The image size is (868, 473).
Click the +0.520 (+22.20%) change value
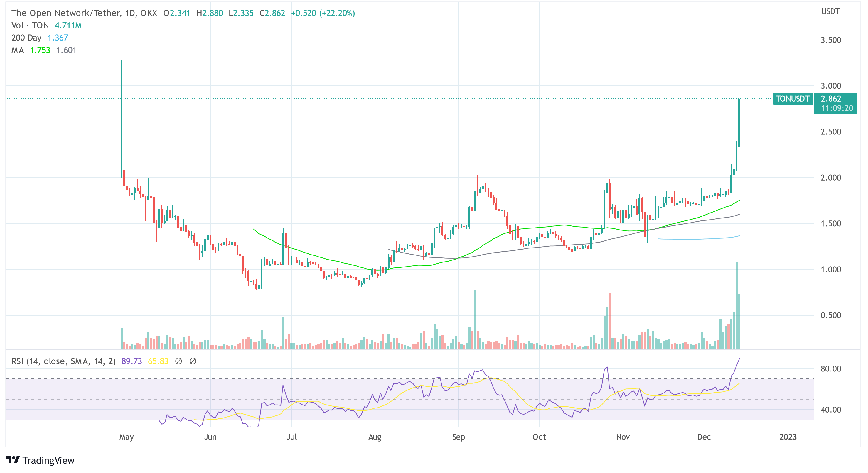323,13
